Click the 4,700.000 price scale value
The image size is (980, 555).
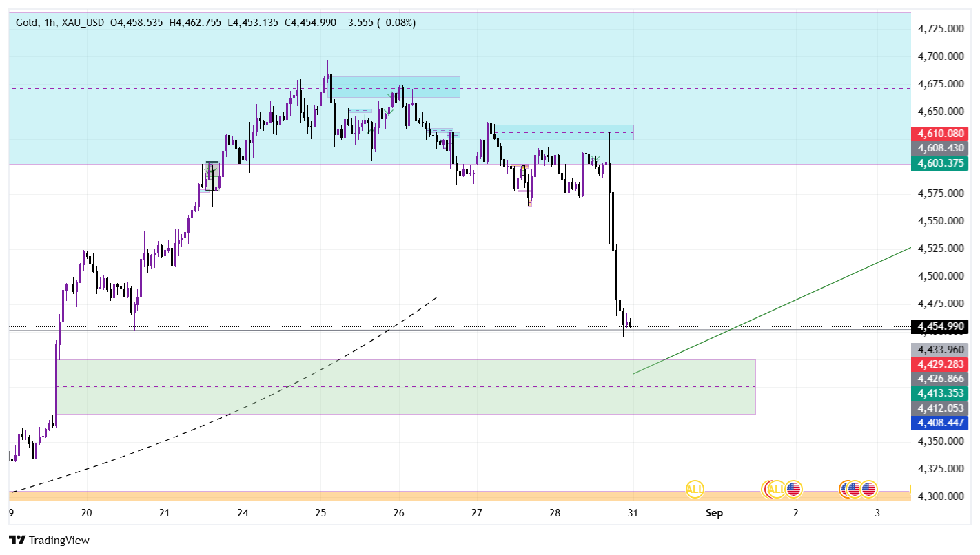click(x=941, y=56)
